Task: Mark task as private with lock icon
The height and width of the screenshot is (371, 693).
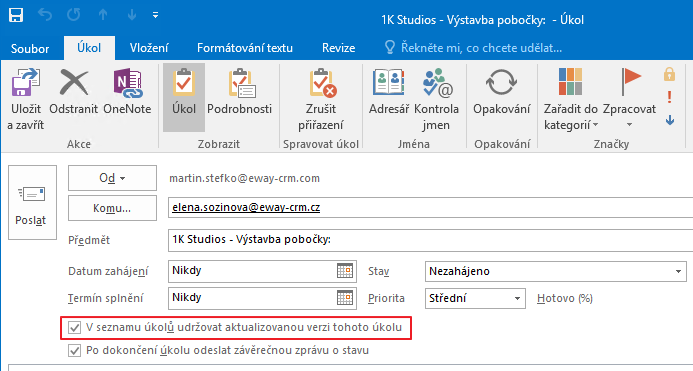Action: (670, 74)
